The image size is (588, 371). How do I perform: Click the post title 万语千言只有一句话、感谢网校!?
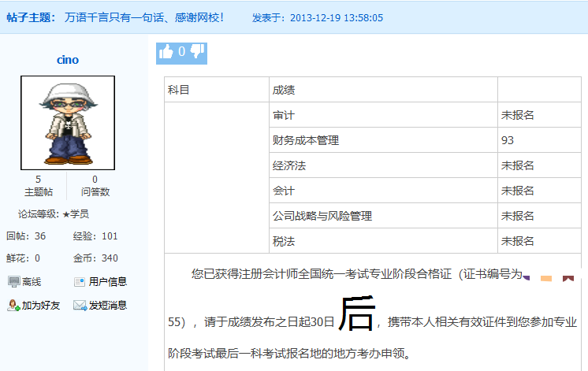point(144,17)
